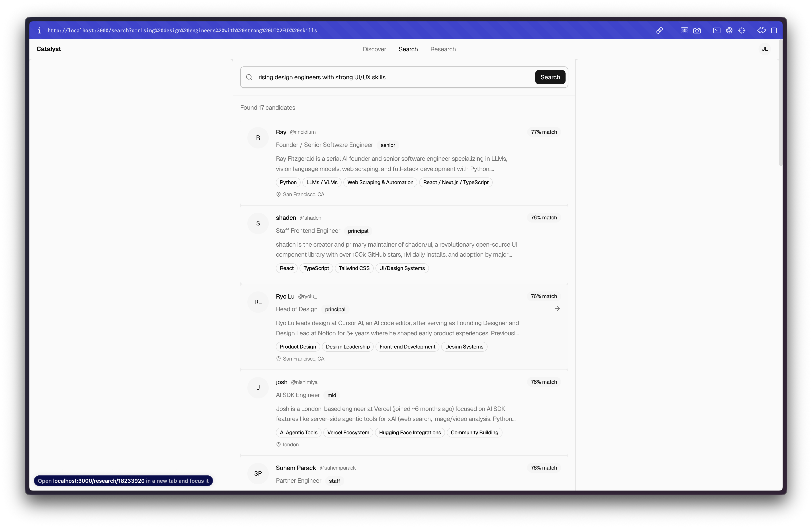Click the copy link chain icon
This screenshot has height=528, width=812.
tap(660, 30)
